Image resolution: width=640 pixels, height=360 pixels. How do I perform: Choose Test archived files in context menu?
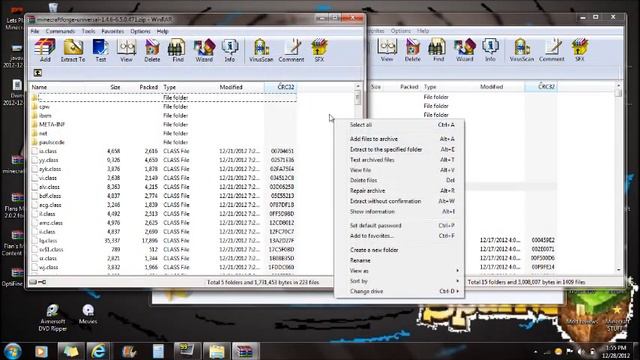point(400,160)
